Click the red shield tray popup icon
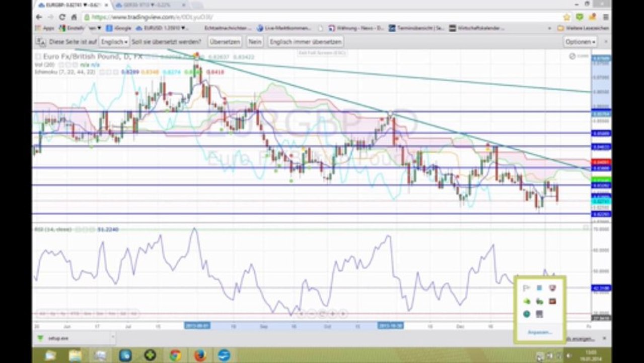 click(x=552, y=288)
